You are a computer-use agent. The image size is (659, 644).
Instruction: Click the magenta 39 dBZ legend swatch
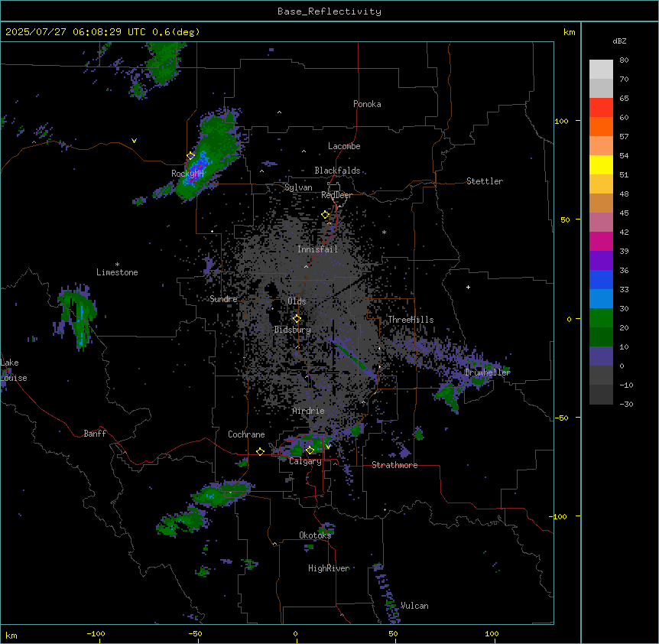pos(601,241)
